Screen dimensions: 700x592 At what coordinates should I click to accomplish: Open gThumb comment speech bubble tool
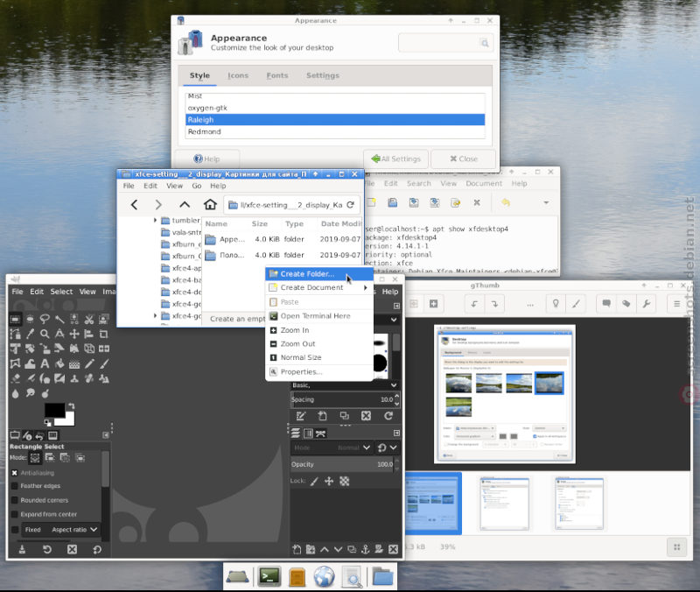click(x=606, y=304)
